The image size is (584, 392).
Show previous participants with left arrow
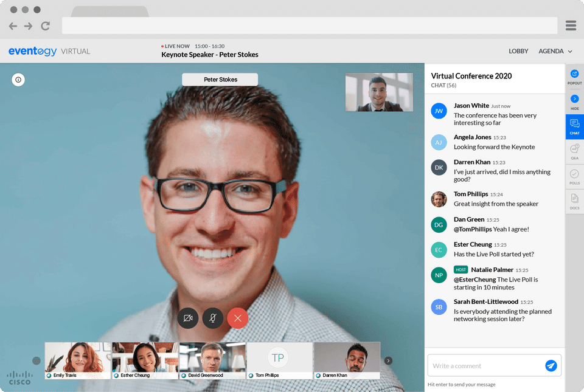pyautogui.click(x=36, y=360)
